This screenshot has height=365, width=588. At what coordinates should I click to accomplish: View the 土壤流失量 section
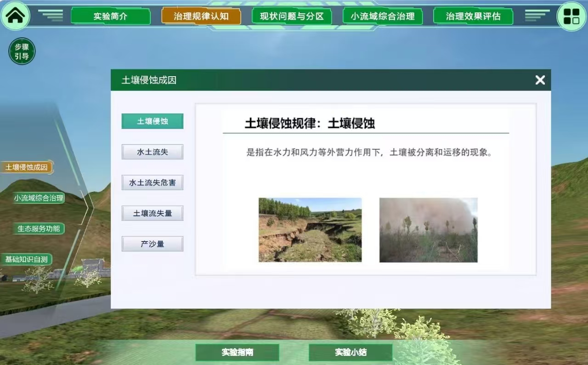[x=152, y=213]
